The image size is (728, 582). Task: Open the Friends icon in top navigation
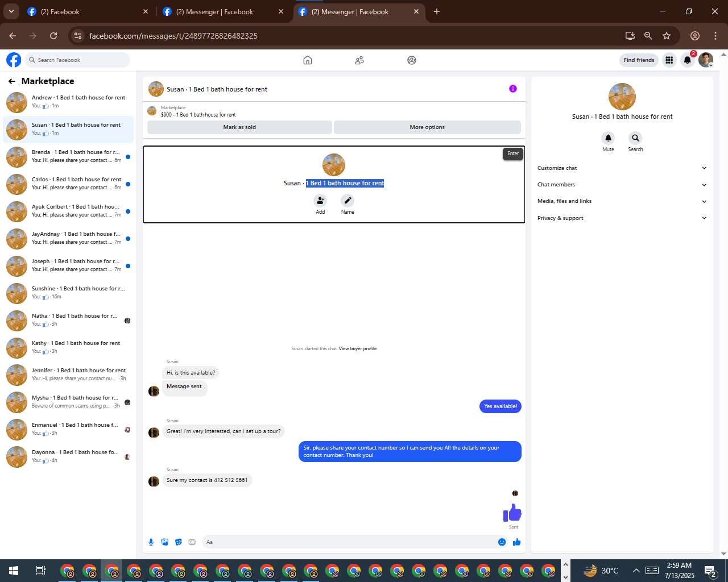359,60
